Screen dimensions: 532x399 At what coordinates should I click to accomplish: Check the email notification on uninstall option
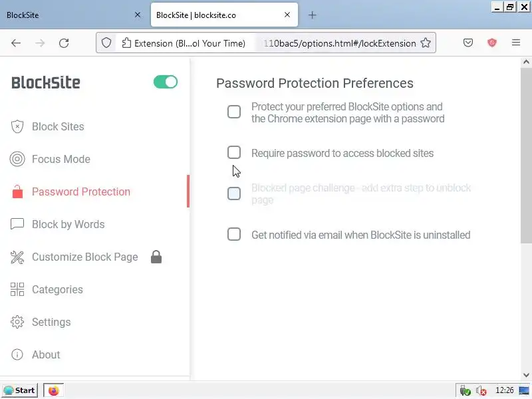pos(234,234)
